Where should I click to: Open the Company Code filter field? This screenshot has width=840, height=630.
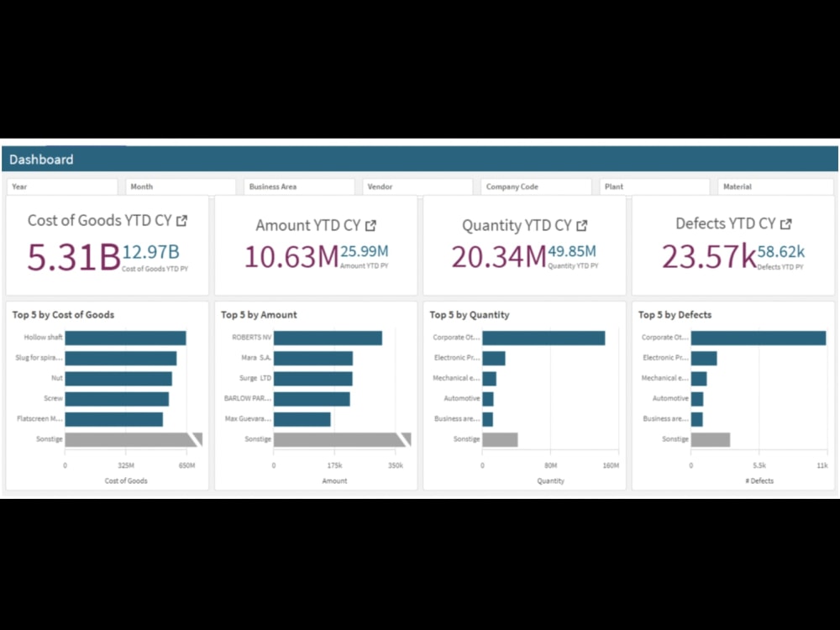point(536,186)
